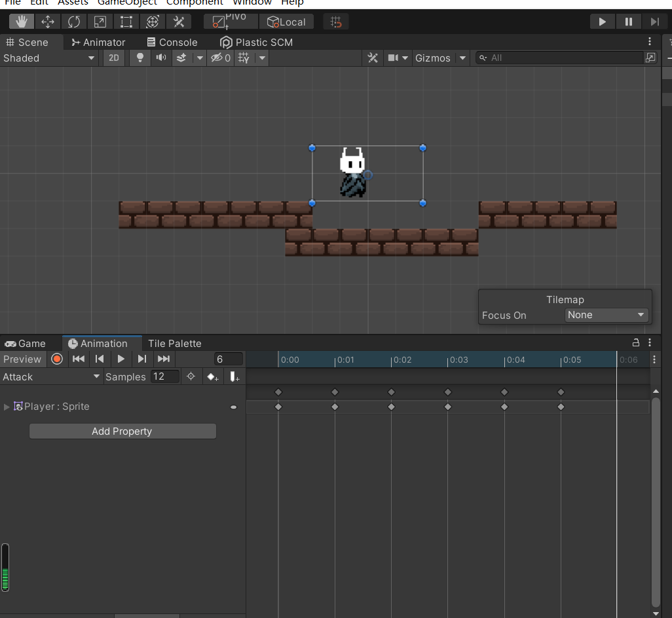Image resolution: width=672 pixels, height=618 pixels.
Task: Select the Rotate tool
Action: (x=74, y=22)
